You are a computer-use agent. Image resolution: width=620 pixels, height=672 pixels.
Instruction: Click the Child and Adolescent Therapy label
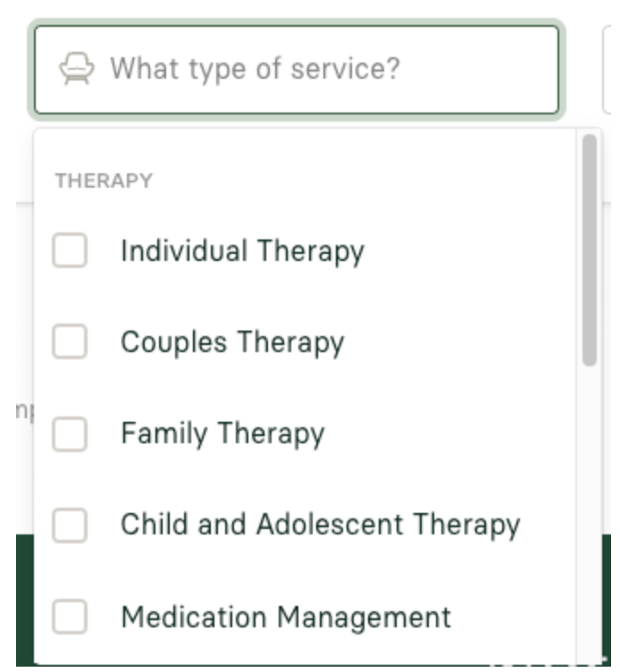(321, 525)
